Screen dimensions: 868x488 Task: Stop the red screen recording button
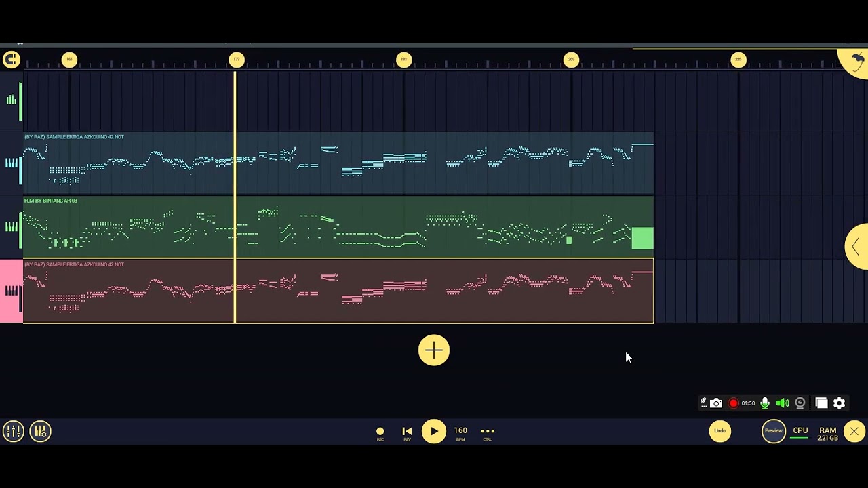733,403
